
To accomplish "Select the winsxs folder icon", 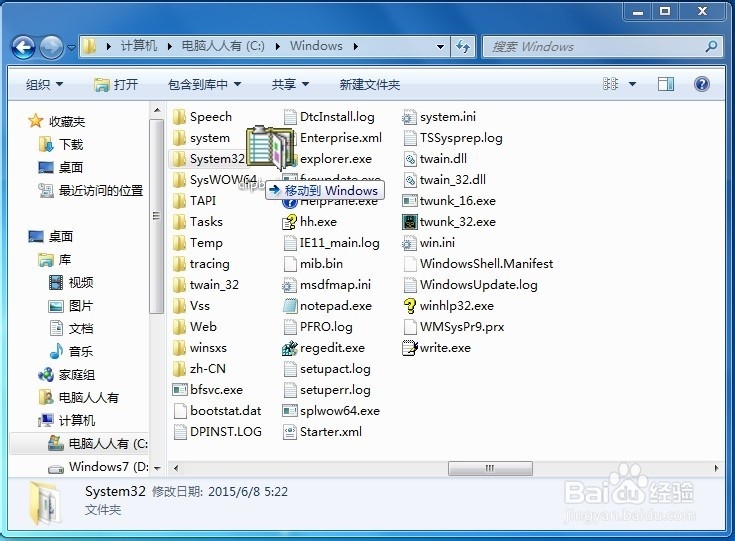I will pos(179,348).
